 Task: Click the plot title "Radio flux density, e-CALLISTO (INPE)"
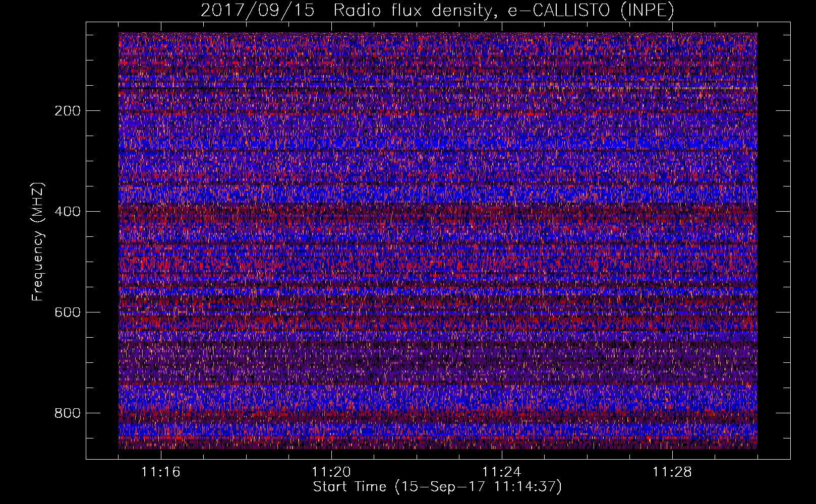pyautogui.click(x=503, y=11)
